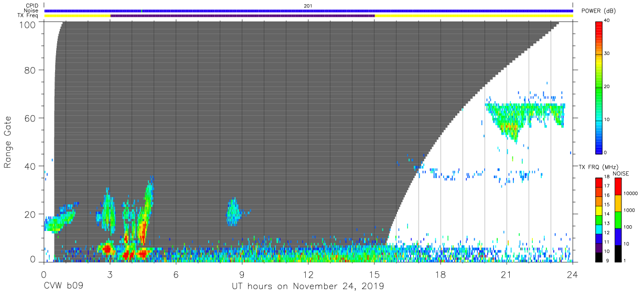Click the 9 tick on UT hours axis
This screenshot has width=644, height=297.
click(242, 274)
